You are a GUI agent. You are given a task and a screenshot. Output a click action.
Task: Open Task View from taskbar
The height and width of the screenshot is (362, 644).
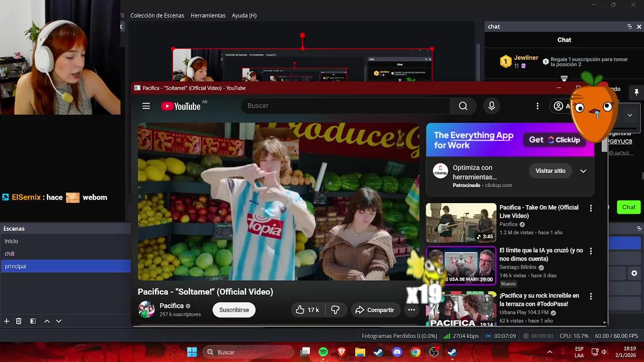pyautogui.click(x=305, y=352)
